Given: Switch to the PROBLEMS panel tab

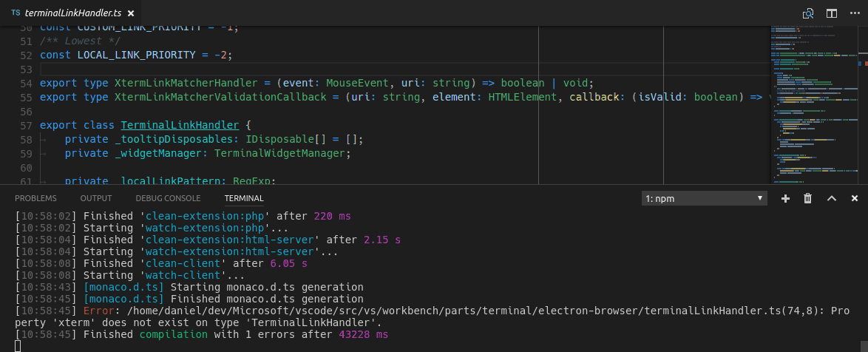Looking at the screenshot, I should pos(35,198).
